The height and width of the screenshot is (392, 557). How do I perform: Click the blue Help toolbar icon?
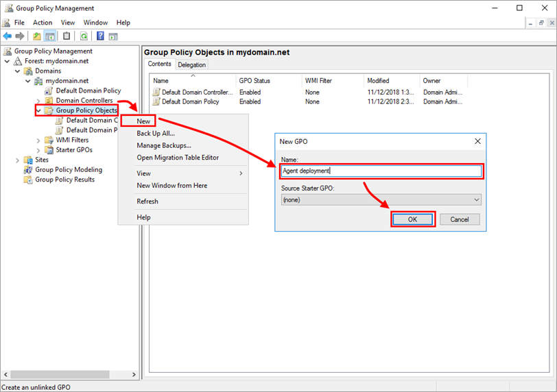pos(101,36)
